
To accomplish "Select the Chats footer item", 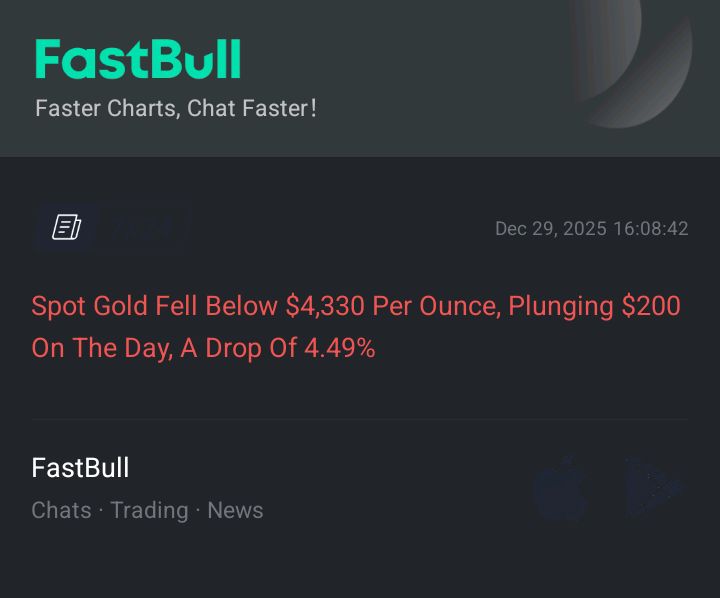I will tap(61, 510).
